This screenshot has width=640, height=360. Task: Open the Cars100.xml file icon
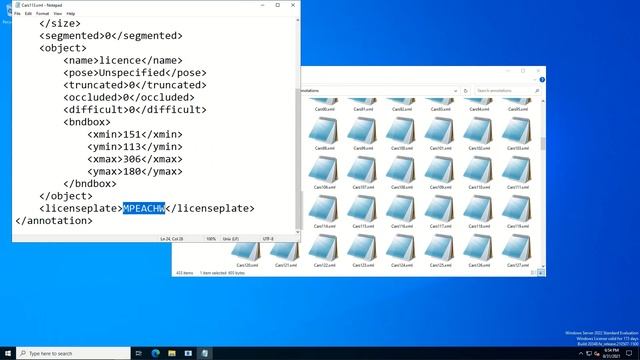[401, 131]
